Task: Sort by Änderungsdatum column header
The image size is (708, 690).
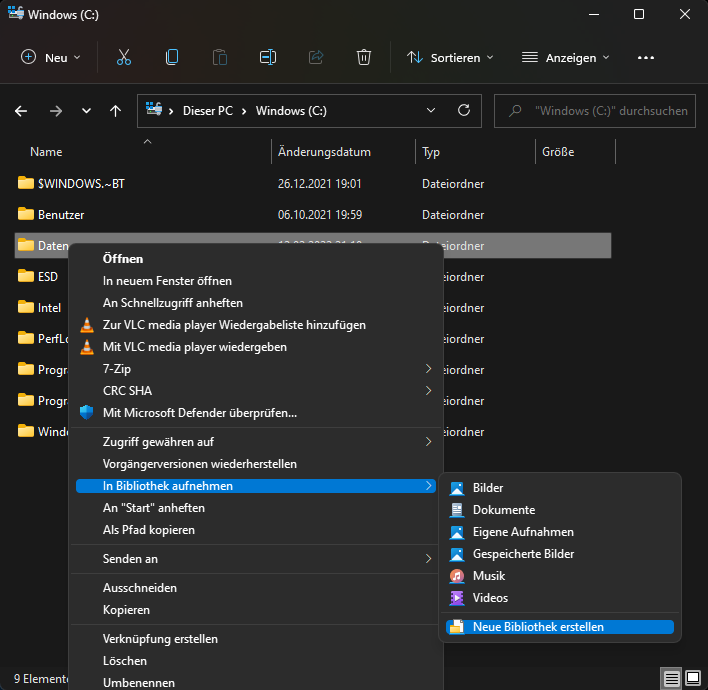Action: (324, 152)
